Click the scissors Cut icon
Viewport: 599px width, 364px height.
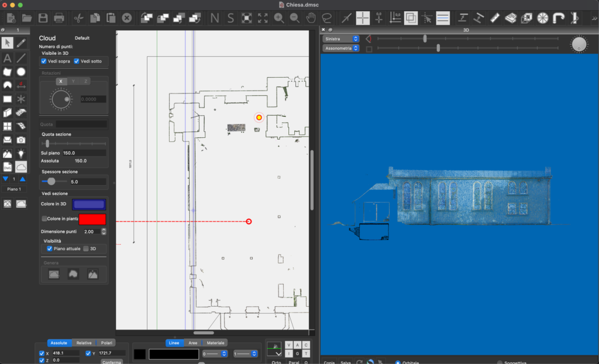[79, 18]
